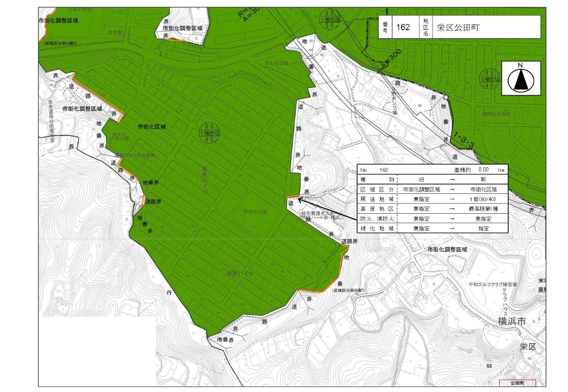This screenshot has height=392, width=568.
Task: Click the A=300 marking on the road
Action: [391, 60]
